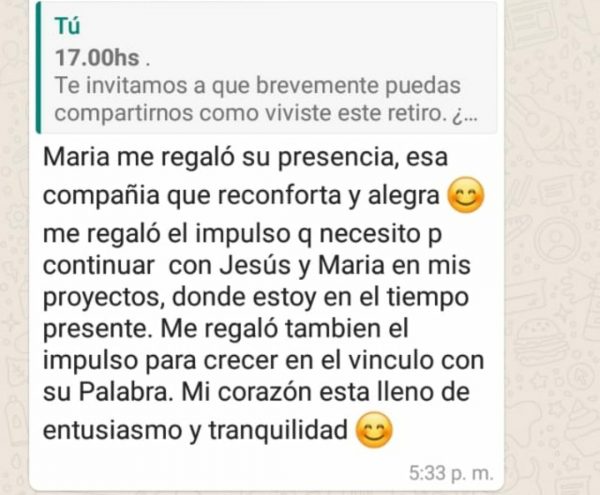Click the 5:33 p. m. message timestamp
The height and width of the screenshot is (495, 600).
tap(451, 473)
